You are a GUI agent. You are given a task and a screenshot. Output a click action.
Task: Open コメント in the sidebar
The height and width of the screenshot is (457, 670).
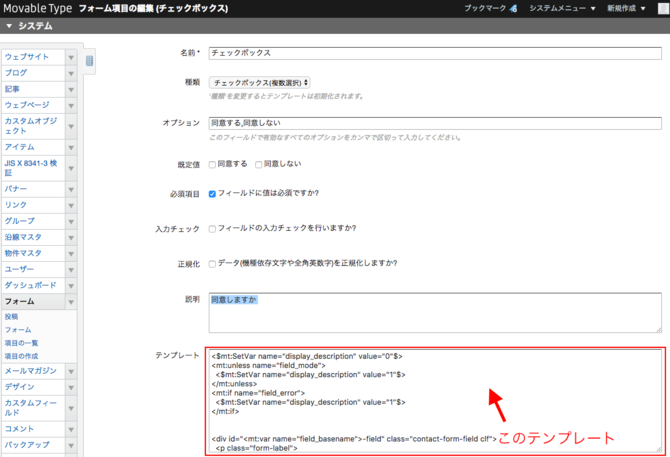coord(19,429)
